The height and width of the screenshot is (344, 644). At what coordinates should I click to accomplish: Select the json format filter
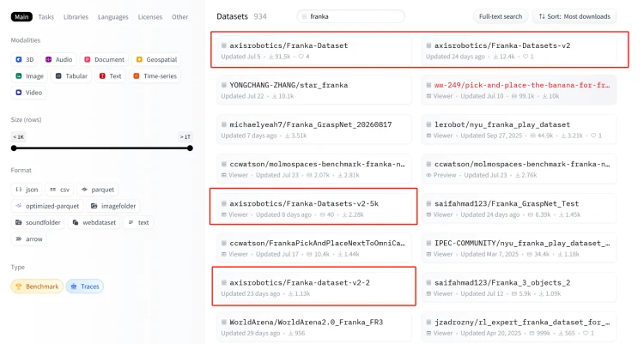pyautogui.click(x=27, y=190)
